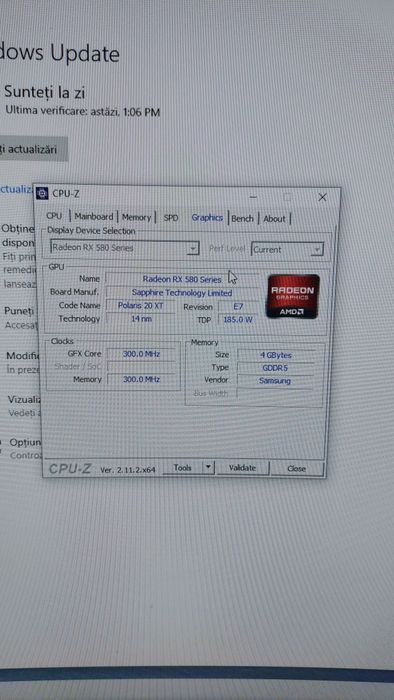394x700 pixels.
Task: Click the GFX Core 300.0 MHz value
Action: [x=141, y=354]
